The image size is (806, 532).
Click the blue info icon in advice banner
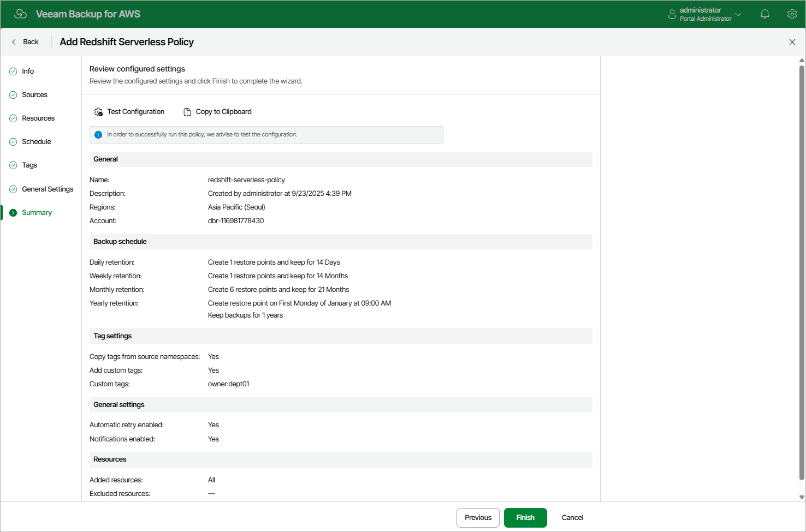[x=98, y=135]
